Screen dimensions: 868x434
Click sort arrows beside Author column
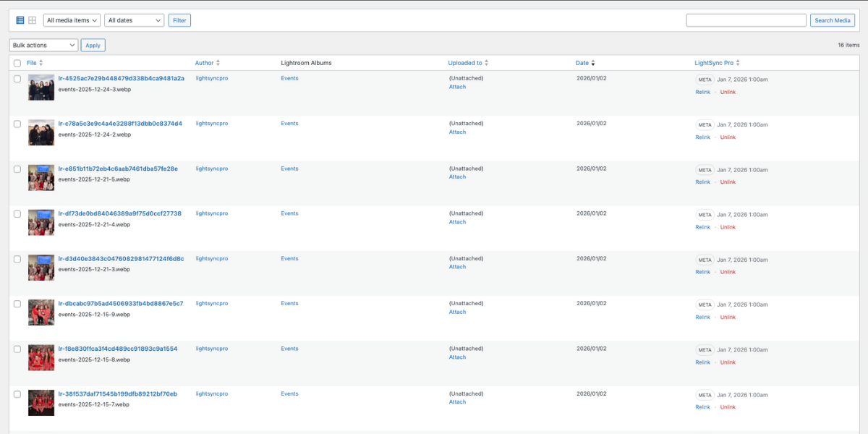(x=218, y=64)
